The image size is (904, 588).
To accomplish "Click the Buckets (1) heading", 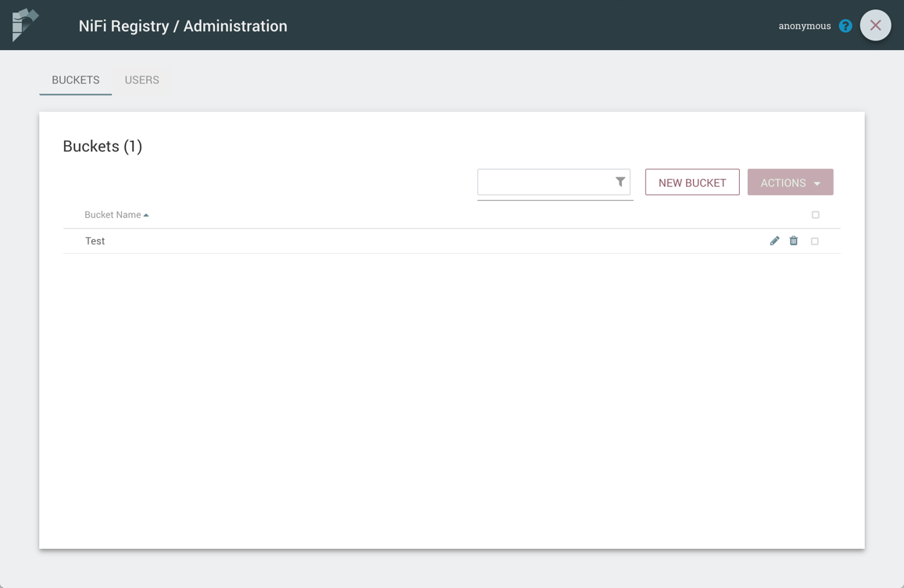I will (102, 146).
